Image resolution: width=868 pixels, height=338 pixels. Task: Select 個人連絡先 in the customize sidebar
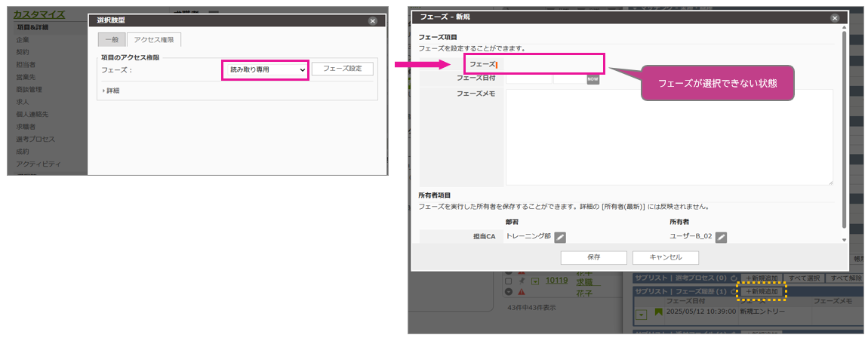pos(32,114)
